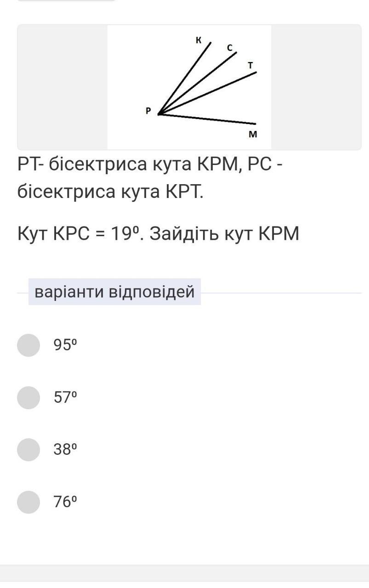The width and height of the screenshot is (369, 588).
Task: Click the "Кут KPC = 19º" question line
Action: (158, 234)
